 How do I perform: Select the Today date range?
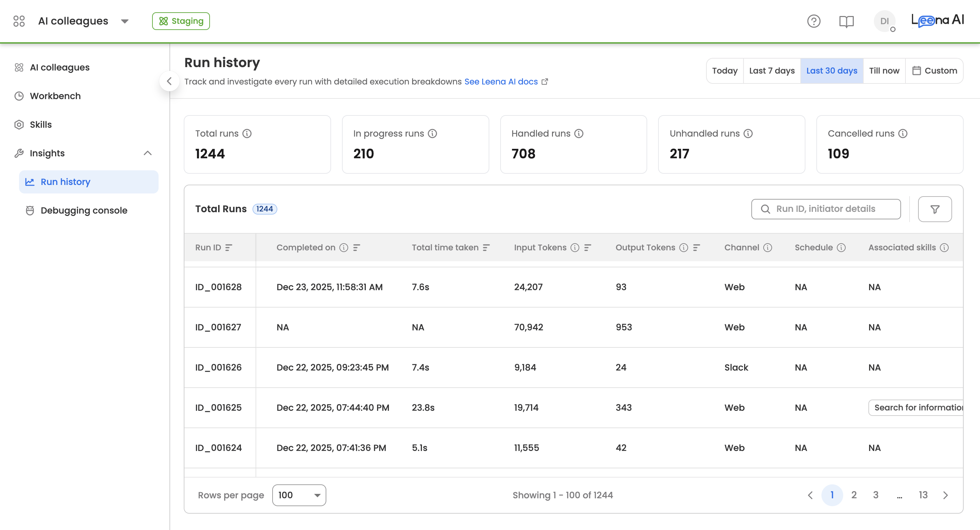pyautogui.click(x=724, y=71)
